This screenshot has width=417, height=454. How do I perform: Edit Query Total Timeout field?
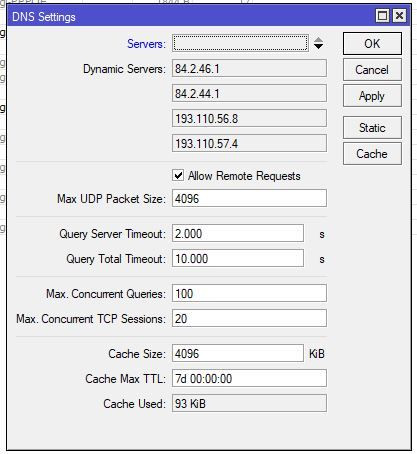point(238,259)
